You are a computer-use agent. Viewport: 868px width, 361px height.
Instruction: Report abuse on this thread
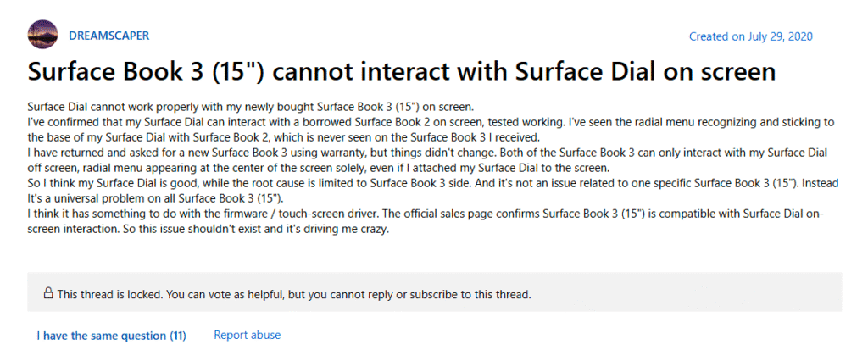(x=247, y=336)
